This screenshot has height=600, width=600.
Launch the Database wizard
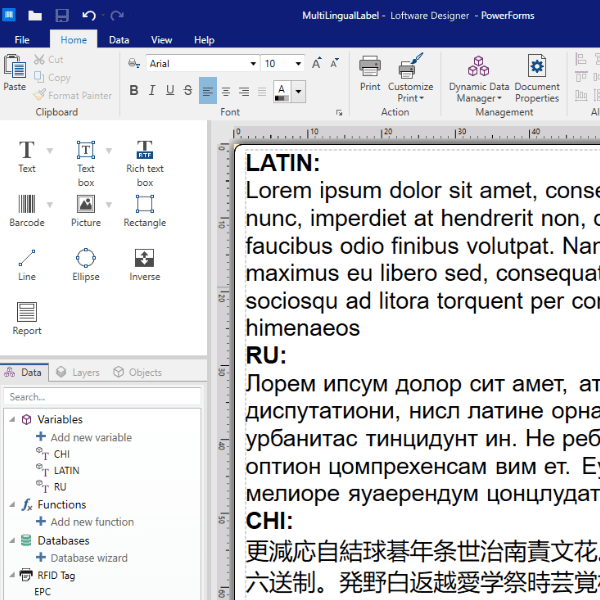tap(88, 558)
